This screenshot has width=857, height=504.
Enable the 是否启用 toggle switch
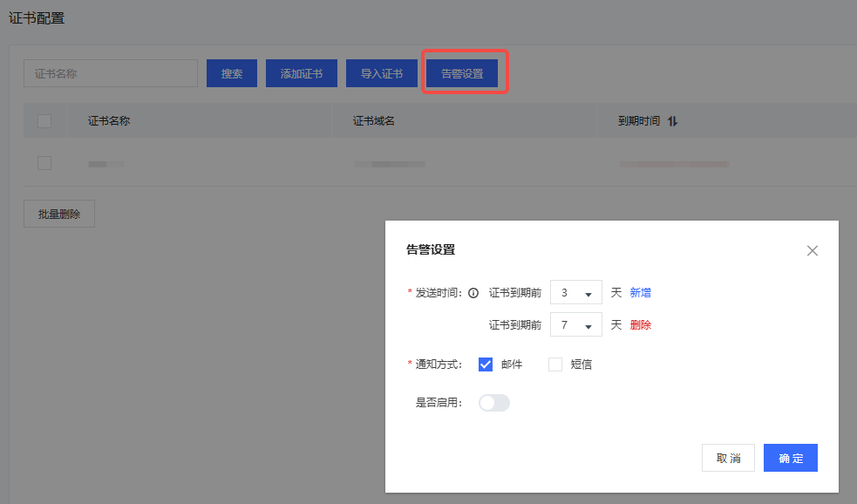(x=493, y=402)
